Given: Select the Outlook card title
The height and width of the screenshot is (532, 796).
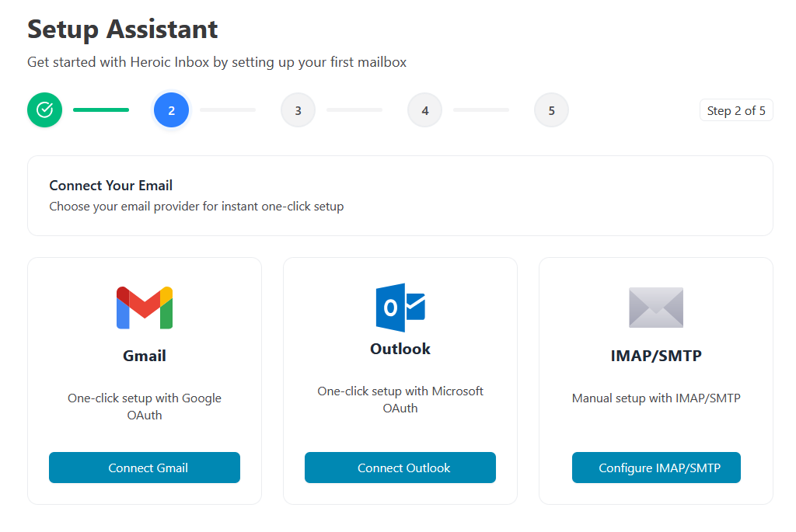Looking at the screenshot, I should click(x=400, y=349).
